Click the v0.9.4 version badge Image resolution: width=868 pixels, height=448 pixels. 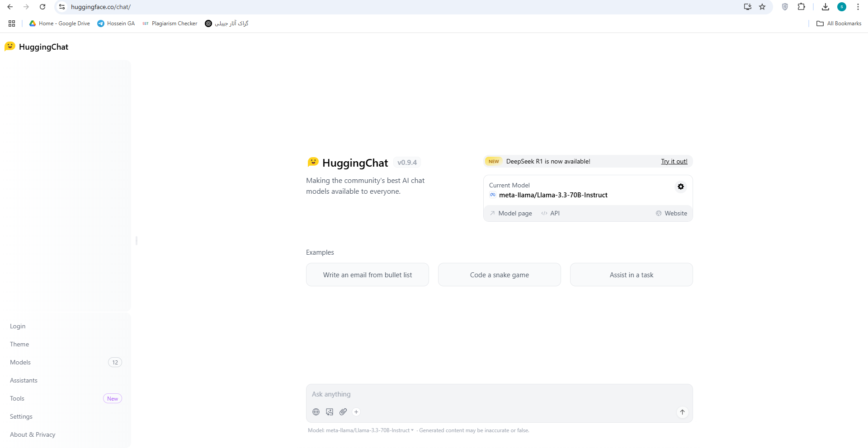coord(407,163)
